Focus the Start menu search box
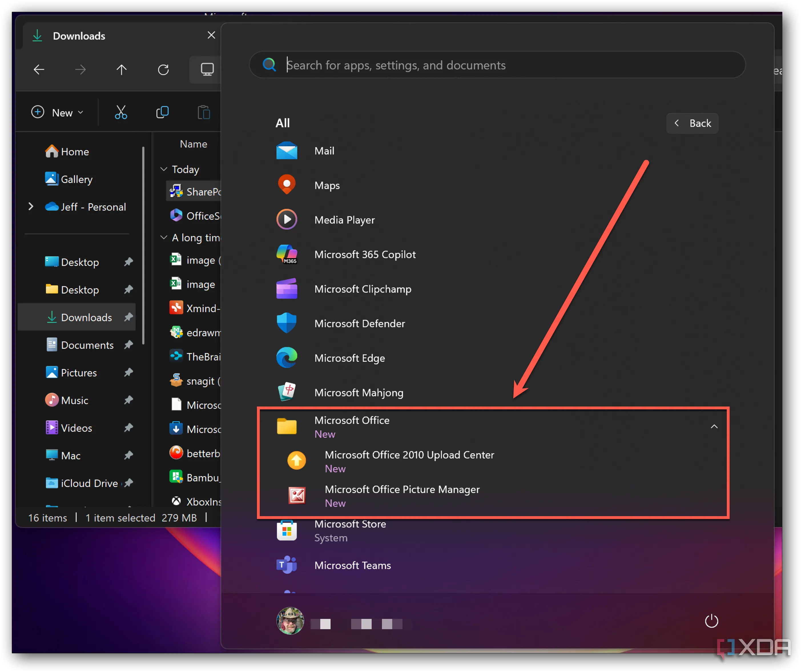This screenshot has height=672, width=801. [497, 65]
